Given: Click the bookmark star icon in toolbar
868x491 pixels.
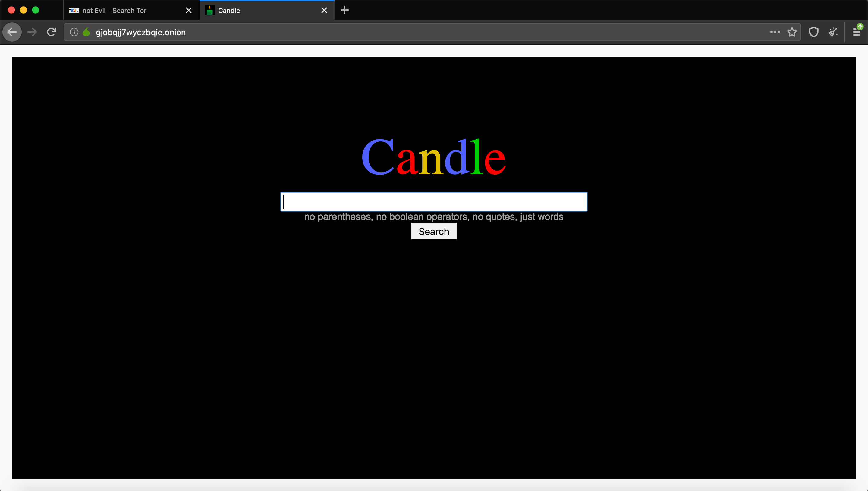Looking at the screenshot, I should 792,32.
